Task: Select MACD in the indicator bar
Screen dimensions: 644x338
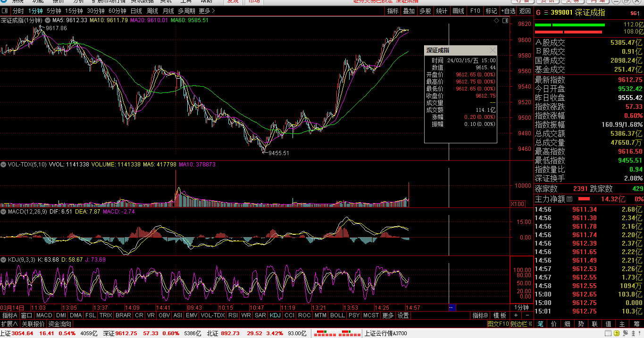Action: point(44,315)
